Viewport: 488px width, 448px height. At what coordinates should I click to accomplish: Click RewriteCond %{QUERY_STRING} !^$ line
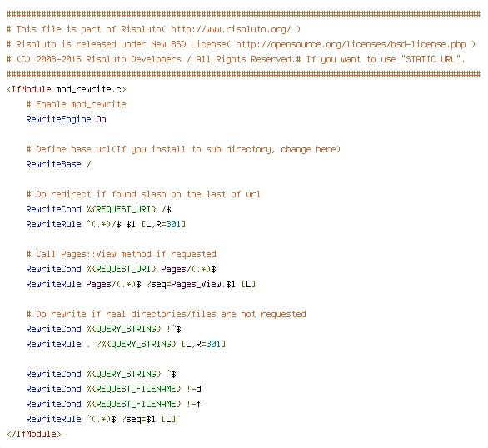coord(103,329)
